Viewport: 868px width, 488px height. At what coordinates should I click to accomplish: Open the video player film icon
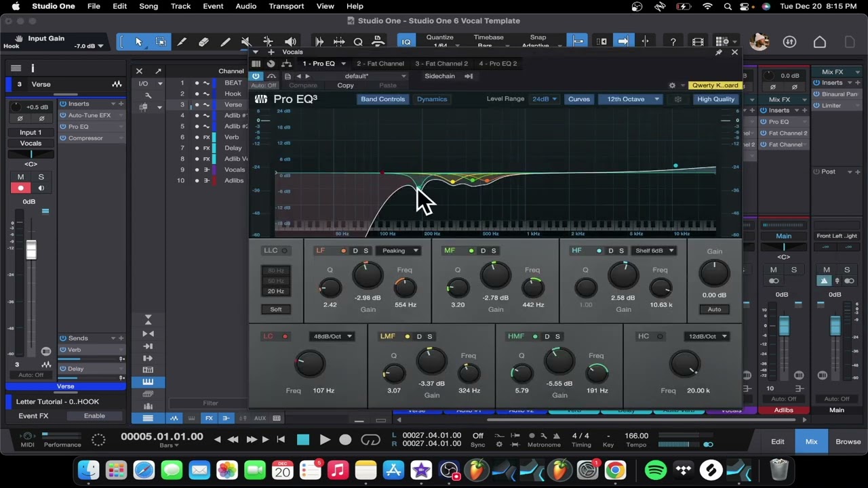[x=698, y=42]
